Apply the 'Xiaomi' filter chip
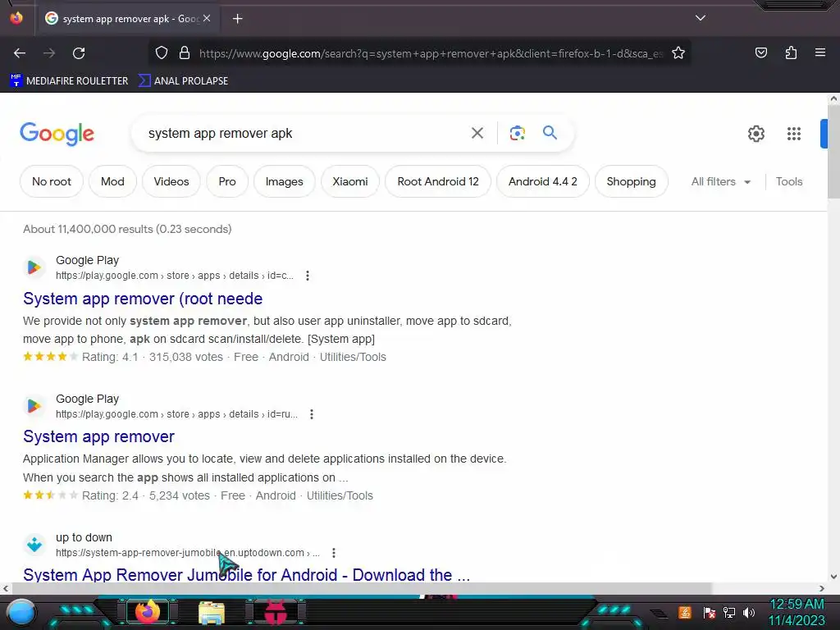The height and width of the screenshot is (630, 840). tap(349, 181)
